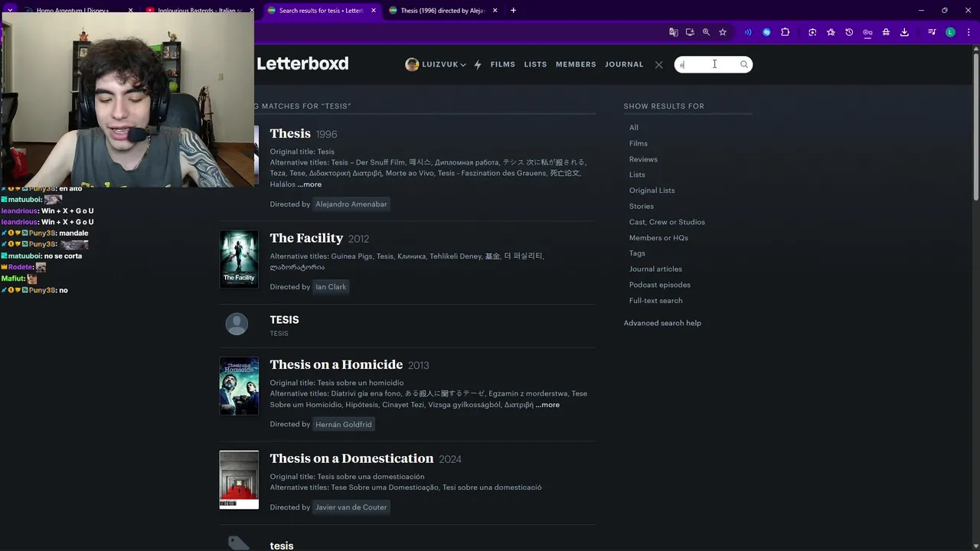Open the tab search chevron

(10, 11)
